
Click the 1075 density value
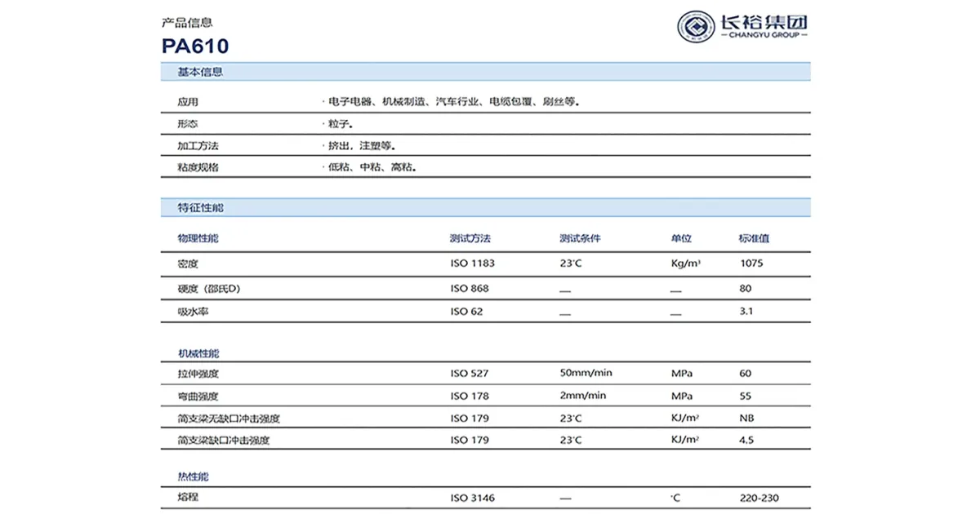[x=751, y=264]
